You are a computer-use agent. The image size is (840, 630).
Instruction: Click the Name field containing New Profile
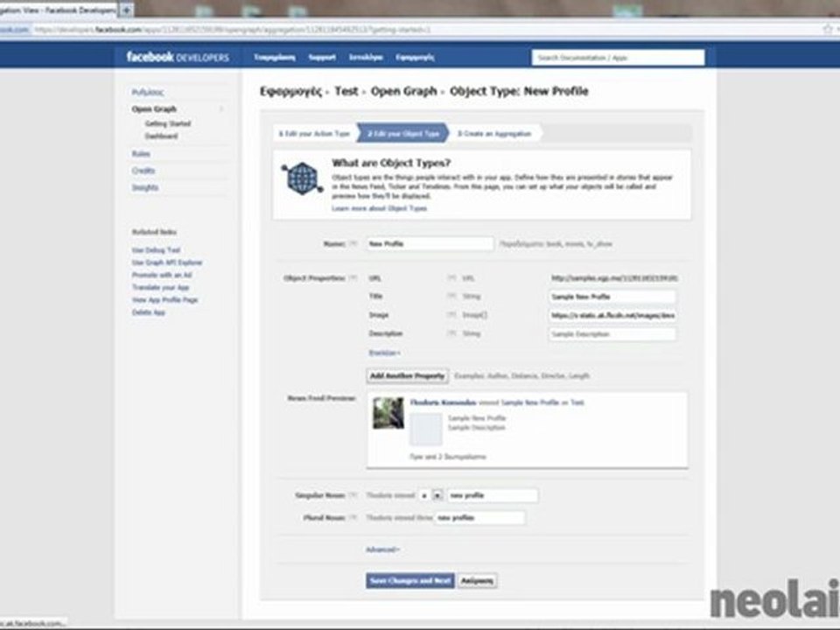(x=430, y=244)
